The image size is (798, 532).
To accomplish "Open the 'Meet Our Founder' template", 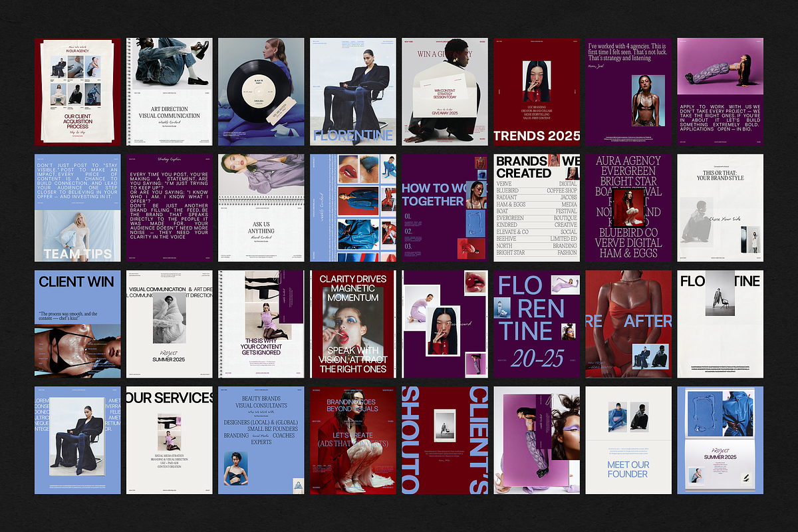I will click(628, 441).
